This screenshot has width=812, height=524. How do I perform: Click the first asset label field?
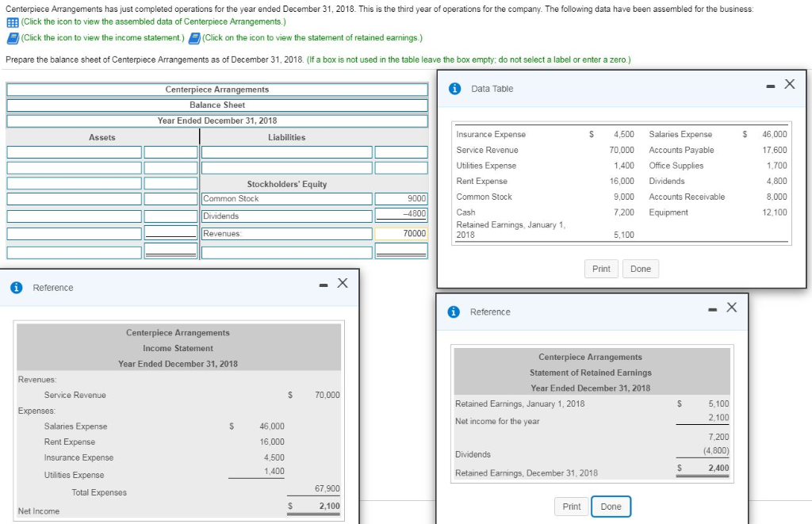[74, 151]
